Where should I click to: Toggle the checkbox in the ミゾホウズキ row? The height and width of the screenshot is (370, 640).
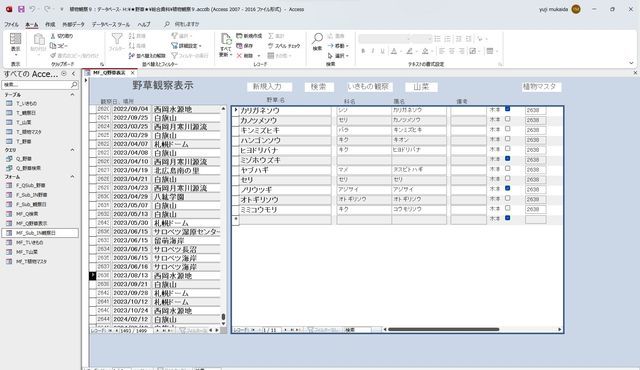point(507,159)
